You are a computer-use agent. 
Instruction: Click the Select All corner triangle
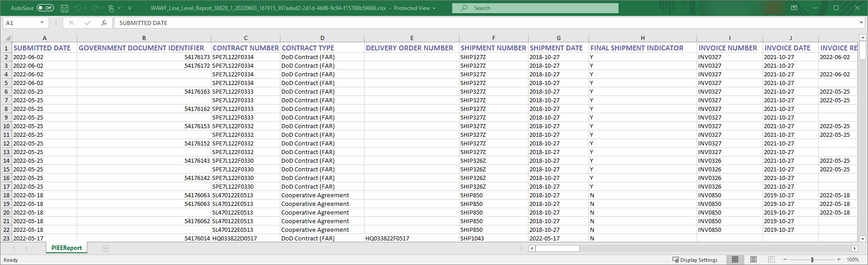[6, 38]
